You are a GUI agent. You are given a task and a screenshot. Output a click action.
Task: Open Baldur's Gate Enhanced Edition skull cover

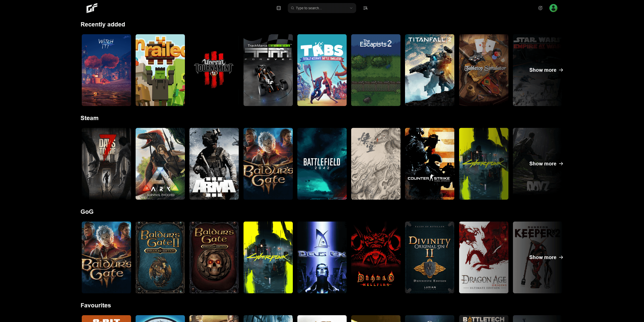214,257
